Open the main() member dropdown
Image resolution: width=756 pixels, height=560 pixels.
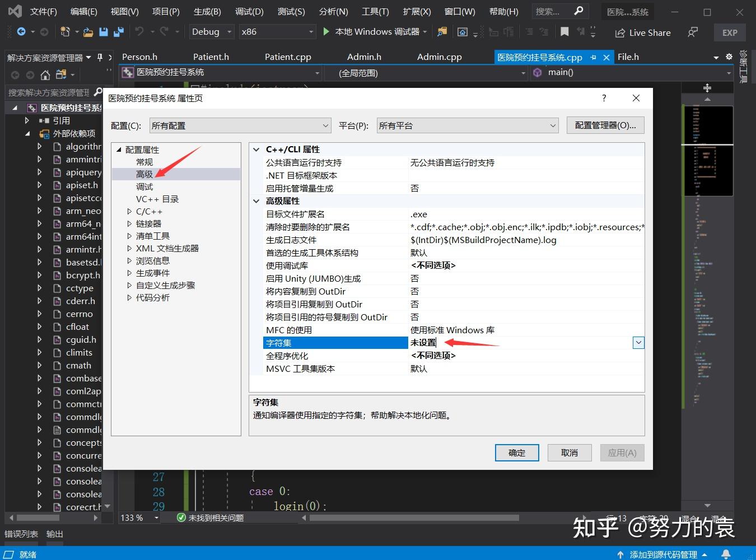(631, 73)
